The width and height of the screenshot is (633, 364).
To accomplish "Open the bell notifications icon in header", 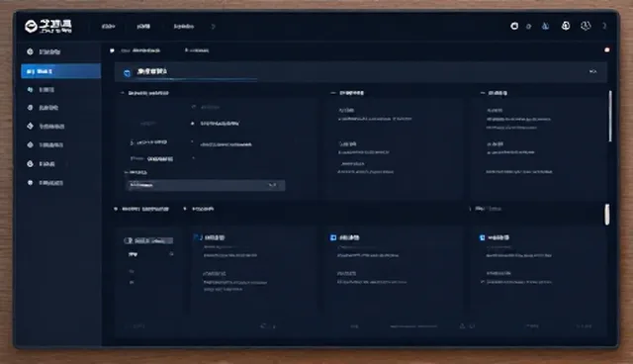I will (x=566, y=26).
